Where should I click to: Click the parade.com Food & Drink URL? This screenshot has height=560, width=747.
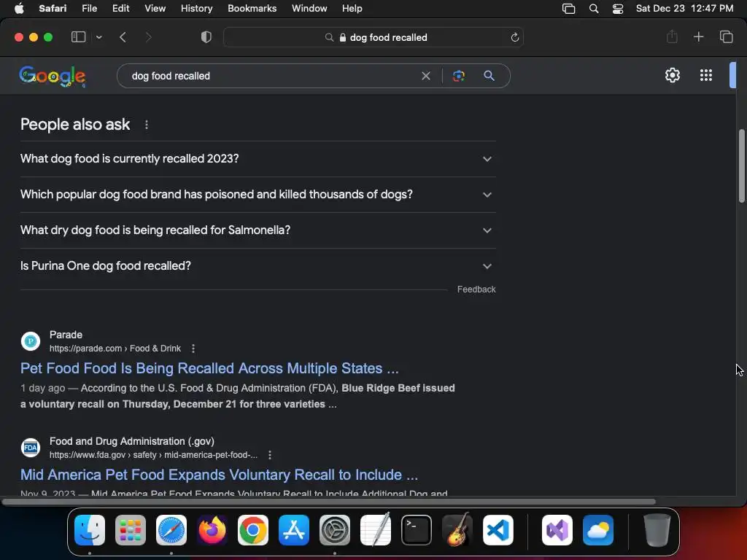(115, 349)
